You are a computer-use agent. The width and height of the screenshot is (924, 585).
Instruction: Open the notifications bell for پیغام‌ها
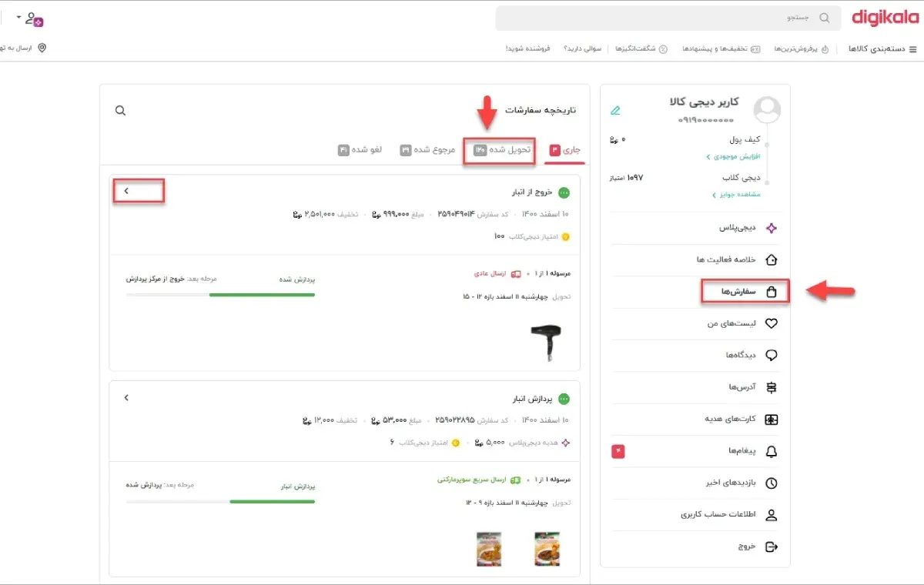[x=772, y=452]
